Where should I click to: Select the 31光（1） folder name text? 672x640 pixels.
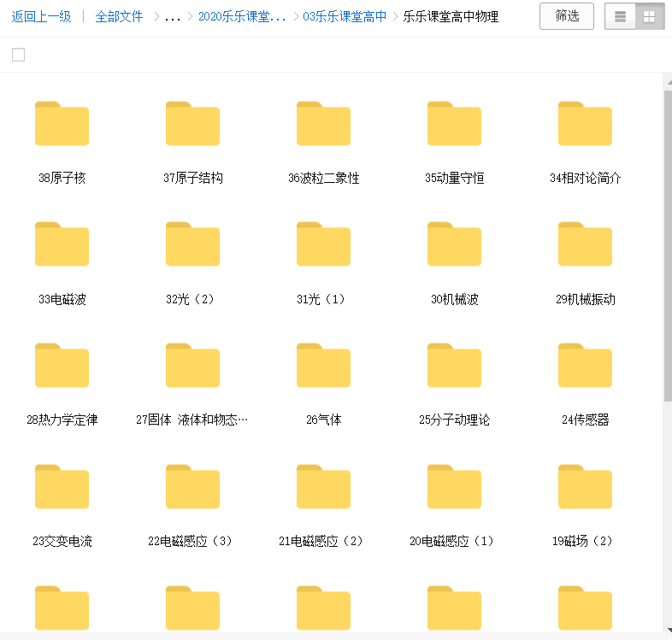[x=320, y=299]
